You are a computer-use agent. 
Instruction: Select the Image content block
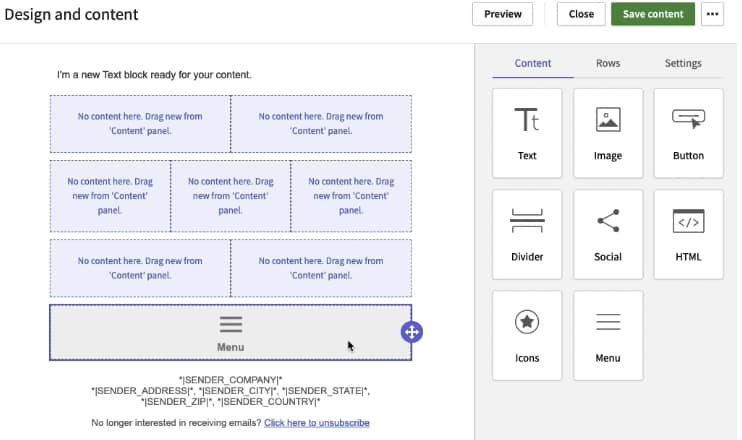[x=607, y=133]
